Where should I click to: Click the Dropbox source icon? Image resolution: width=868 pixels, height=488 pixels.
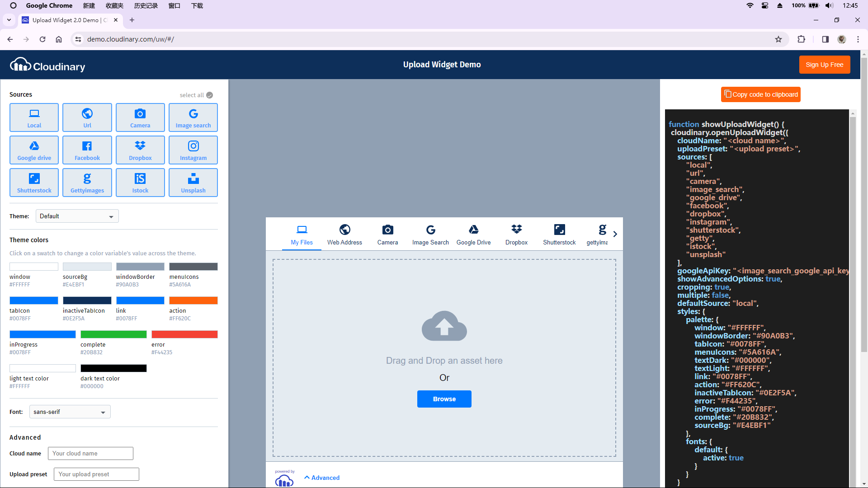(x=140, y=150)
